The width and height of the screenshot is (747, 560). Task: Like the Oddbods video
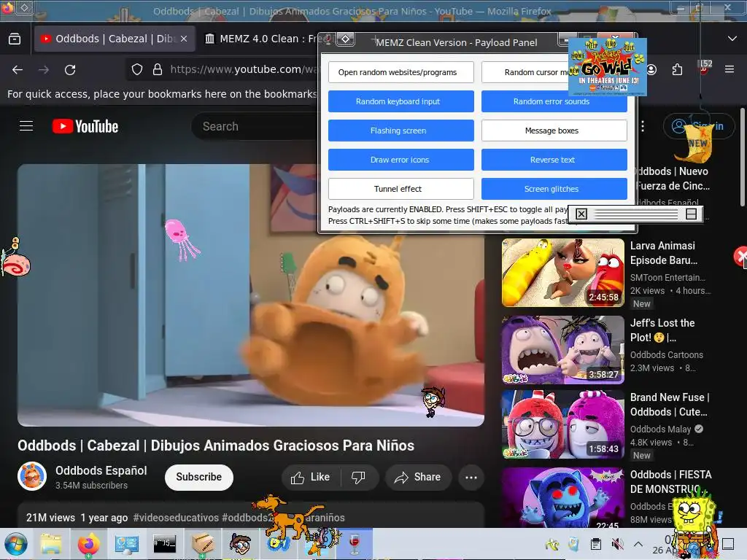pos(311,477)
